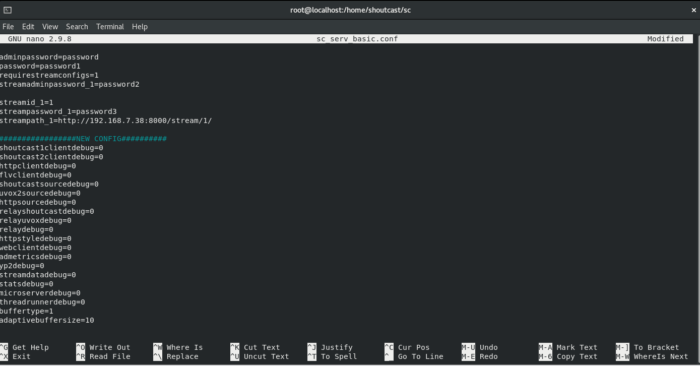This screenshot has width=700, height=366.
Task: Click the streamadminpassword_1=password2 line
Action: click(x=70, y=84)
